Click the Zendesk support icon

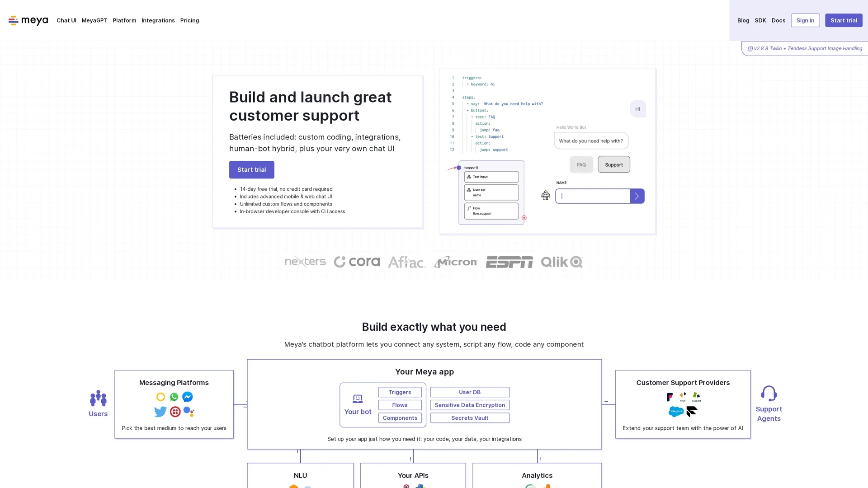coord(696,397)
